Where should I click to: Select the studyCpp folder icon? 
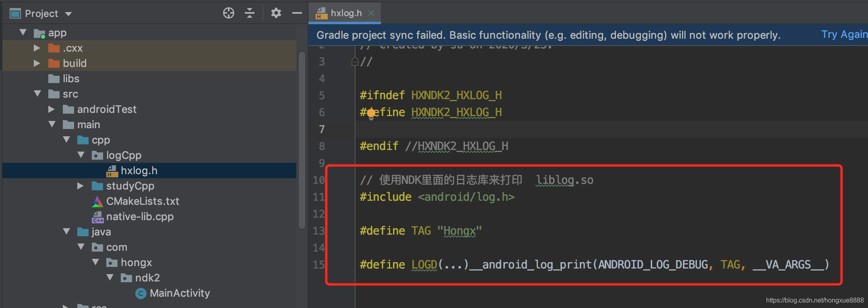coord(97,186)
